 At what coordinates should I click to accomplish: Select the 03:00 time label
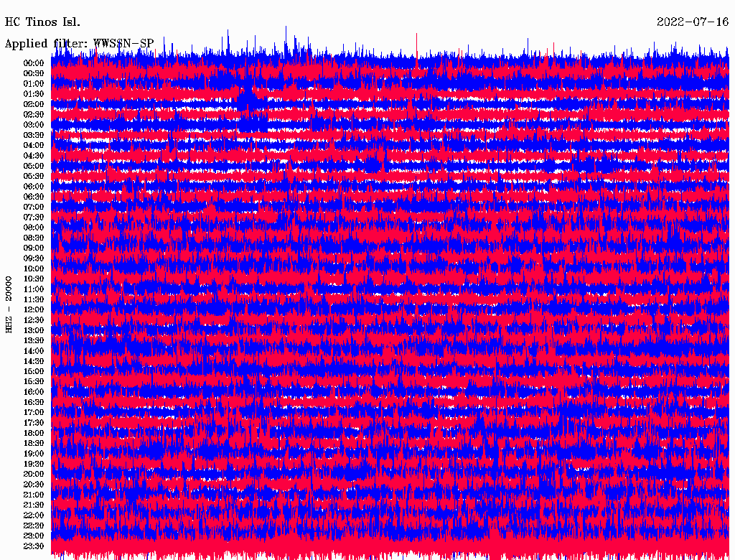[34, 125]
